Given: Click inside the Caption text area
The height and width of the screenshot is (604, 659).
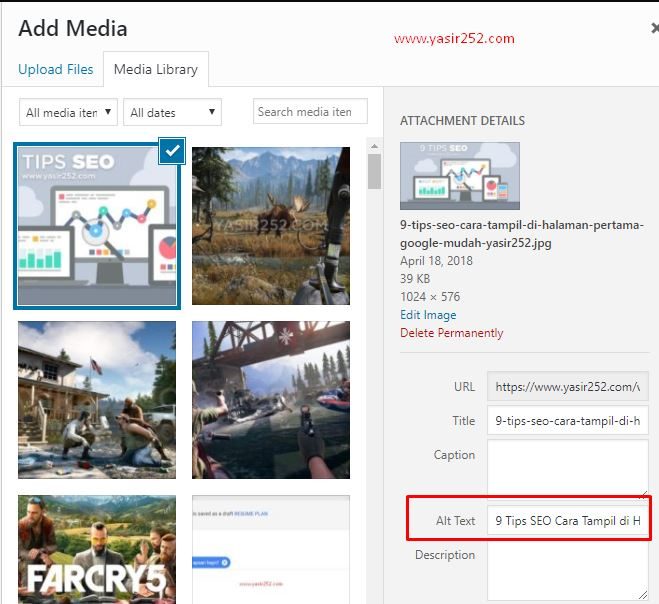Looking at the screenshot, I should (568, 468).
